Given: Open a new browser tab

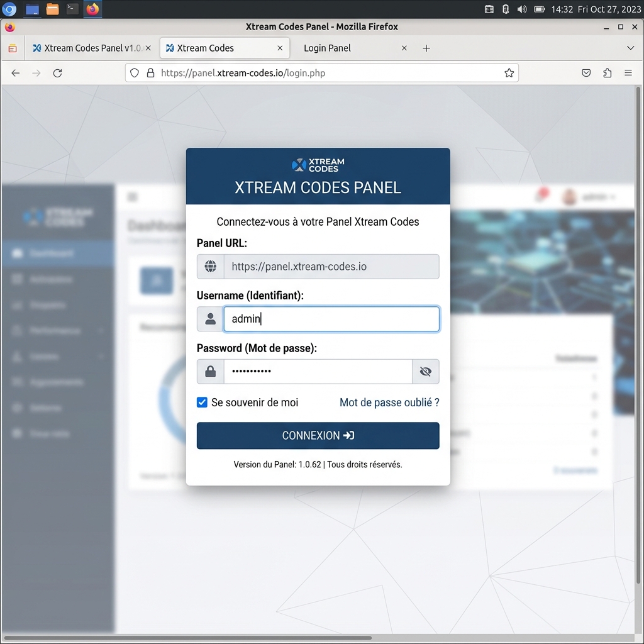Looking at the screenshot, I should (x=426, y=48).
